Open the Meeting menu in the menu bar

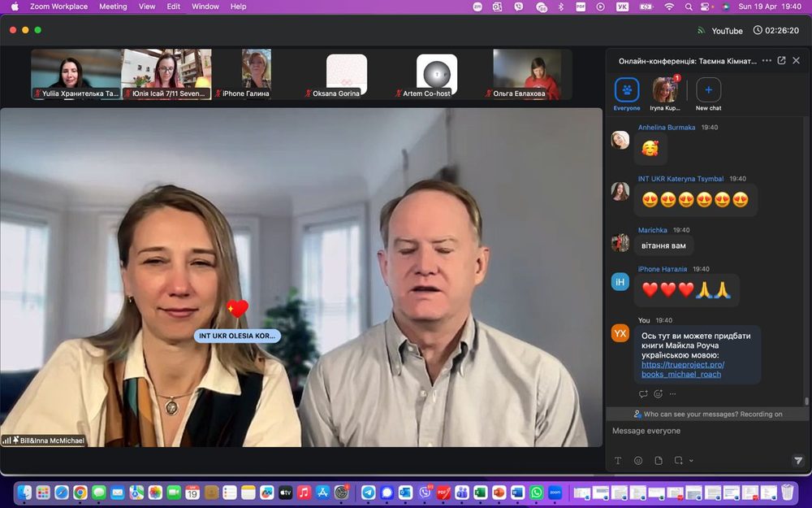(113, 7)
